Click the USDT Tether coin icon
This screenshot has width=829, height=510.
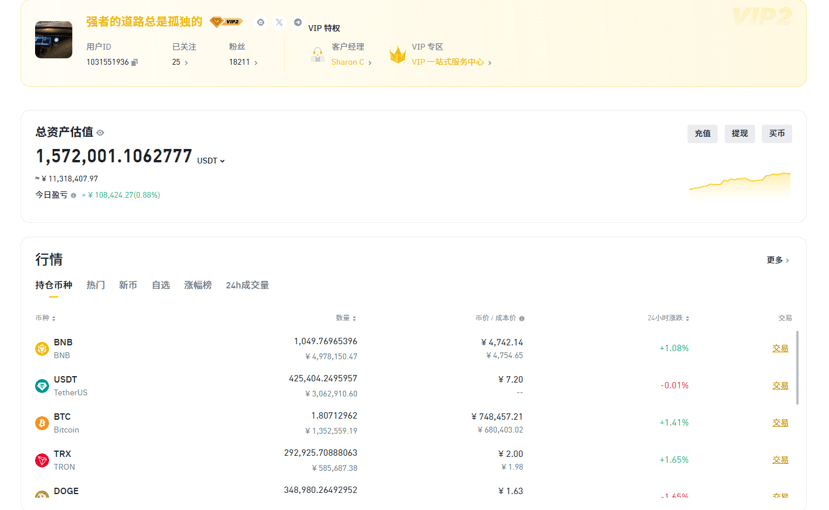click(42, 386)
